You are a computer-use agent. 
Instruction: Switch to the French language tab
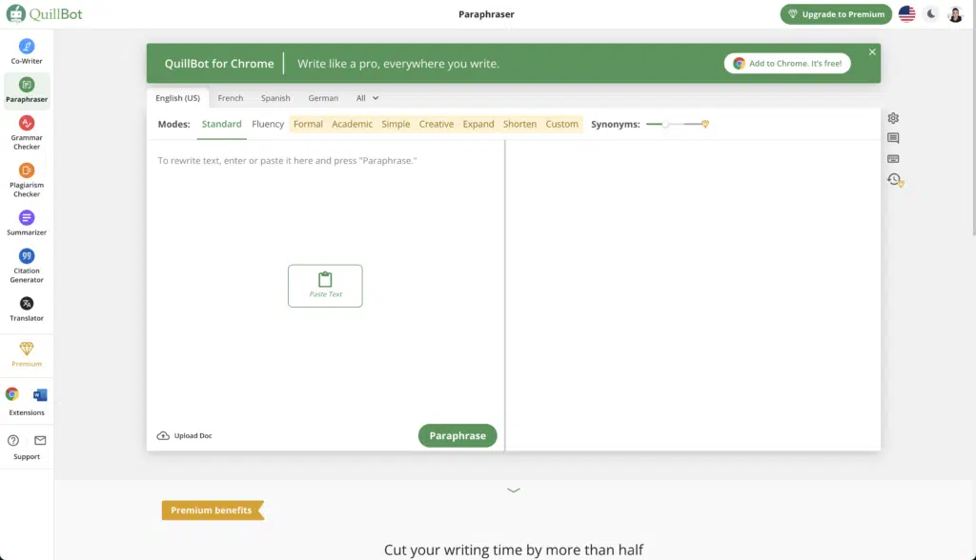click(x=231, y=98)
